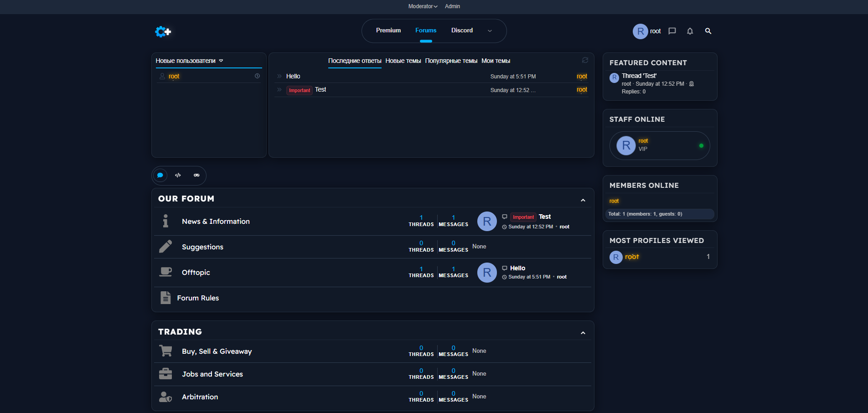Select the chat bubble category icon
The height and width of the screenshot is (413, 868).
pyautogui.click(x=160, y=176)
